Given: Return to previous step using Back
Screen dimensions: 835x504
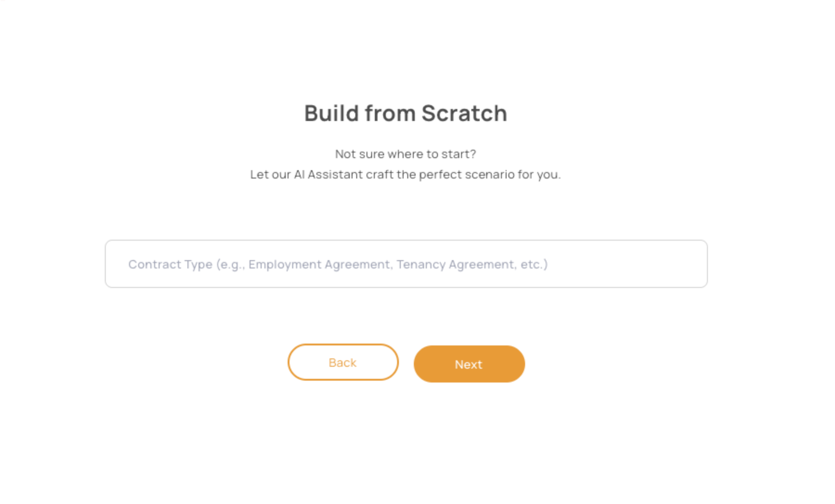Looking at the screenshot, I should [x=343, y=362].
